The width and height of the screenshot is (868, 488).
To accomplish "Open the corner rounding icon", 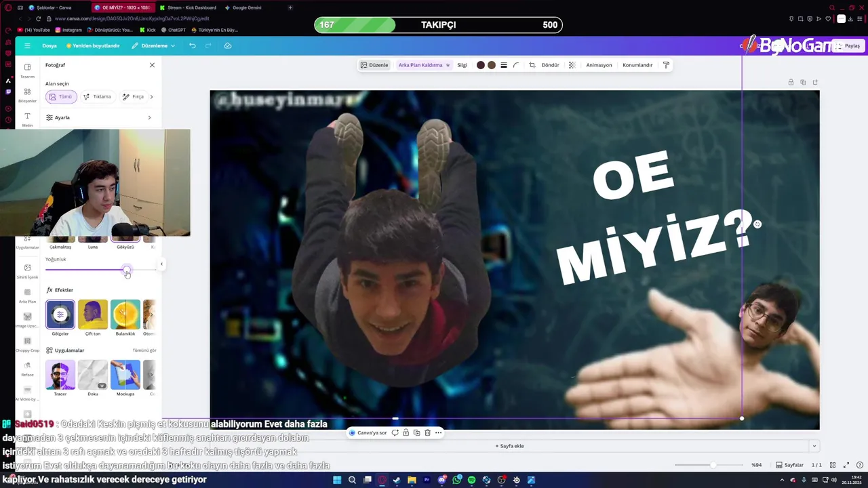I will (x=516, y=65).
